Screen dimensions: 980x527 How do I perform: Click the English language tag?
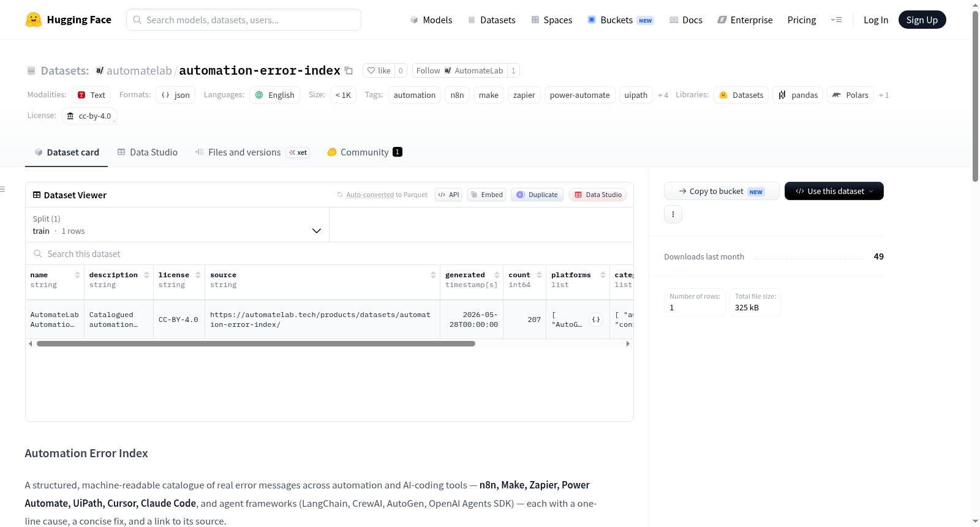pyautogui.click(x=274, y=95)
